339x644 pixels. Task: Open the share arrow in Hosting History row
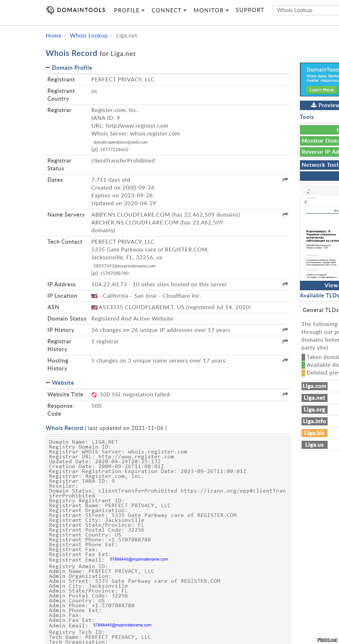(285, 361)
